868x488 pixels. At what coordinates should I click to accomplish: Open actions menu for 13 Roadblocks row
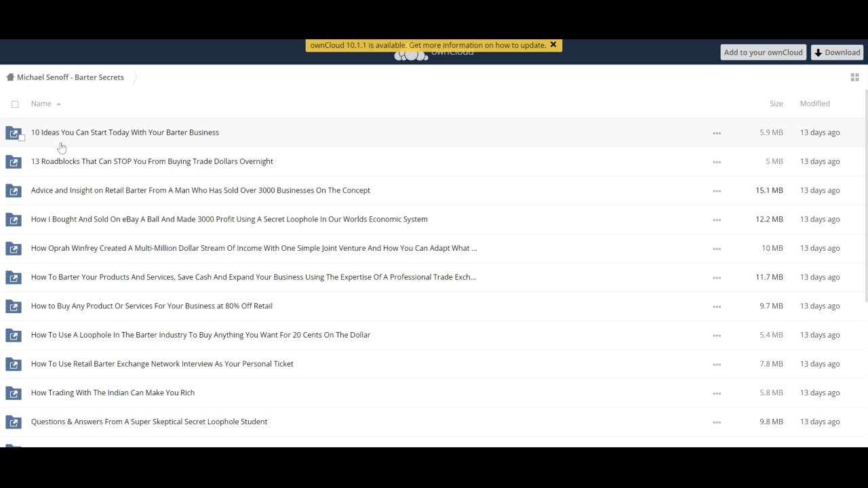pyautogui.click(x=717, y=162)
